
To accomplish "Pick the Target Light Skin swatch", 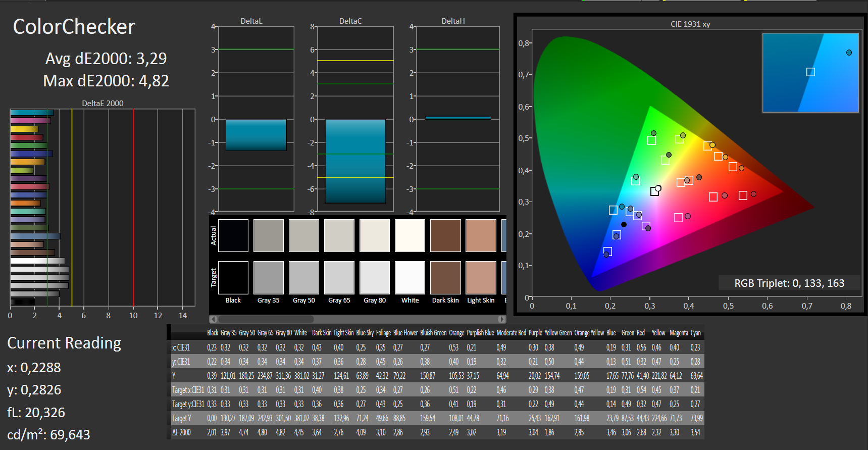I will (x=481, y=278).
